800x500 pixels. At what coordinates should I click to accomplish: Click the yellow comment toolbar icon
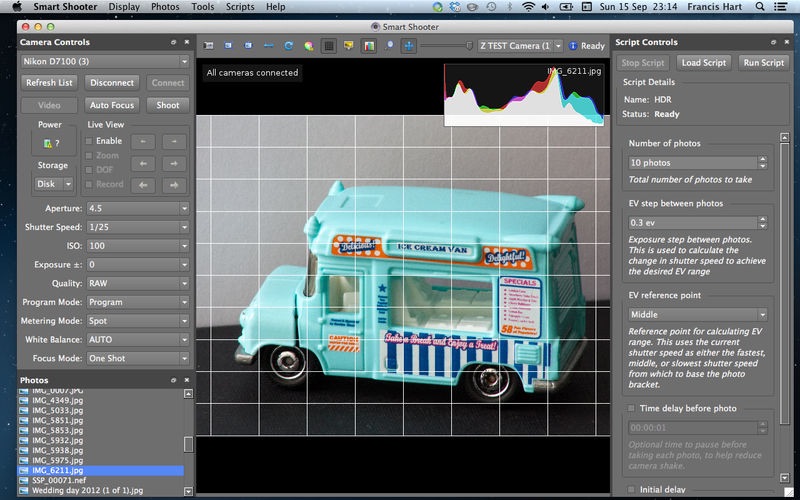coord(349,46)
